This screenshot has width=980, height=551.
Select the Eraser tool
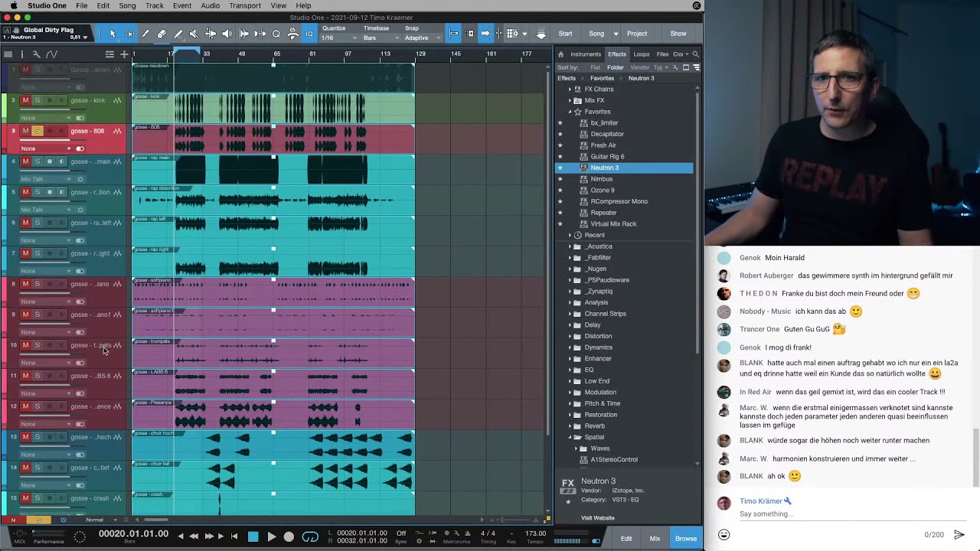tap(162, 34)
